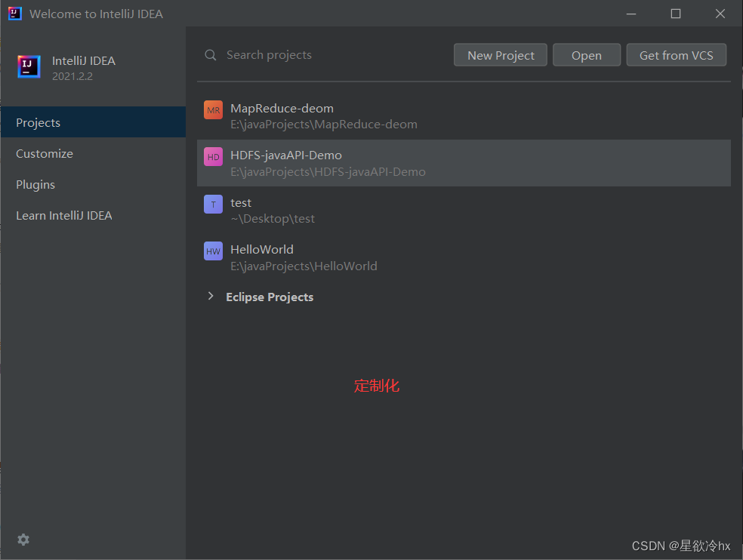Screen dimensions: 743x560
Task: Select the Projects tab
Action: (x=93, y=122)
